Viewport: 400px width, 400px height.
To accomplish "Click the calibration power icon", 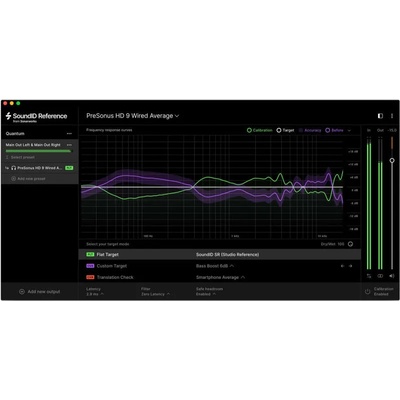I will [x=367, y=292].
